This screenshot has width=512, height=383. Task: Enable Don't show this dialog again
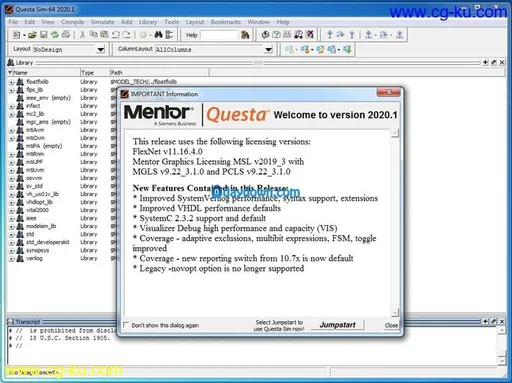point(126,325)
